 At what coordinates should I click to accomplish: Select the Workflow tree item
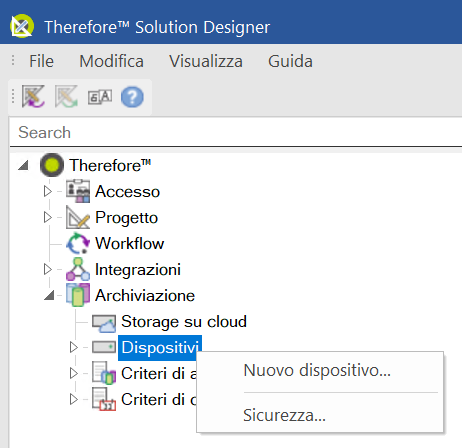130,243
